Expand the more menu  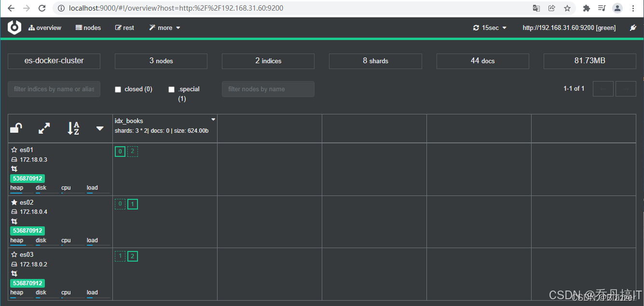pyautogui.click(x=164, y=28)
